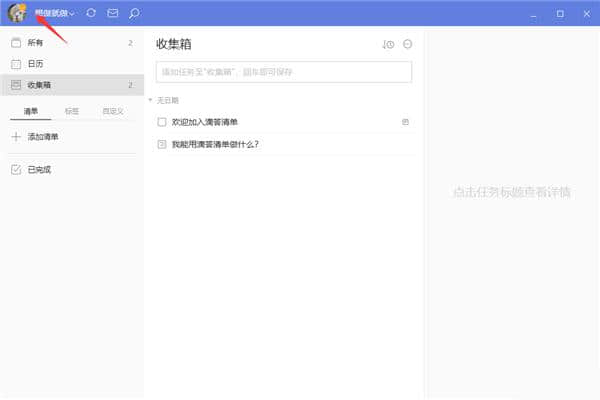
Task: Click the icon right of 欢迎加入滴答清单
Action: click(405, 122)
